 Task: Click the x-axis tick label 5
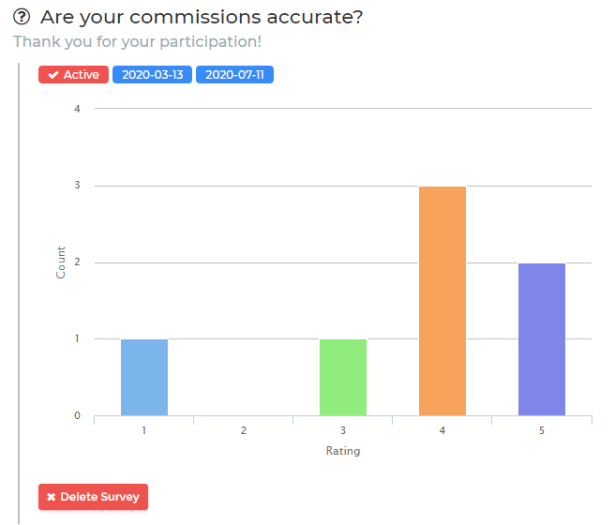pos(541,431)
